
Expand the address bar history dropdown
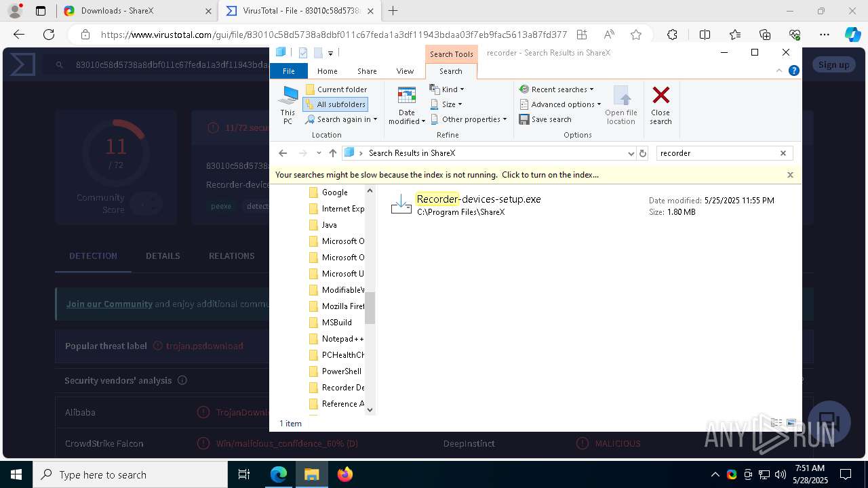click(x=631, y=153)
